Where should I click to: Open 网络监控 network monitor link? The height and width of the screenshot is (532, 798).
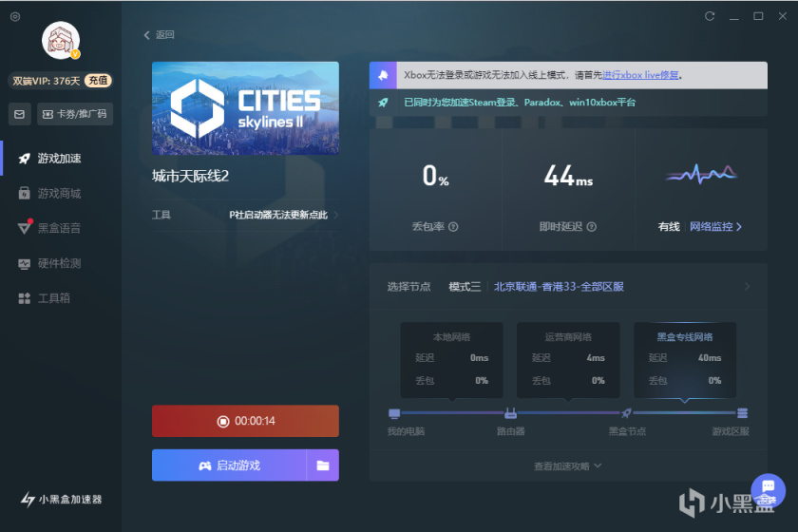(x=715, y=227)
